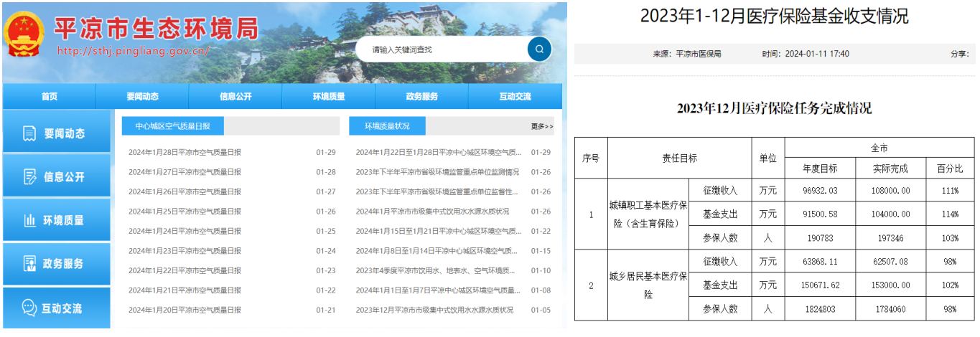Open 2024年1月20日平凉市空气质量日报
This screenshot has width=980, height=337.
click(185, 310)
